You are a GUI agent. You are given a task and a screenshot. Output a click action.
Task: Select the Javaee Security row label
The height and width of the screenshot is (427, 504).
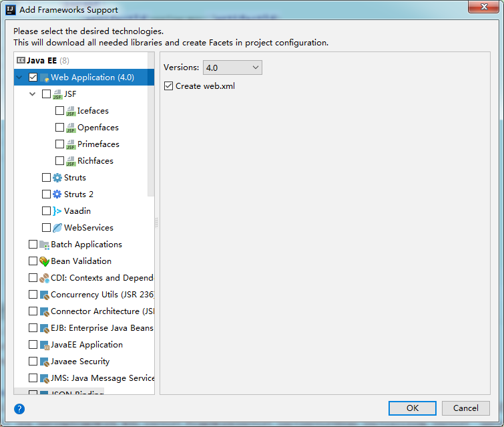80,362
